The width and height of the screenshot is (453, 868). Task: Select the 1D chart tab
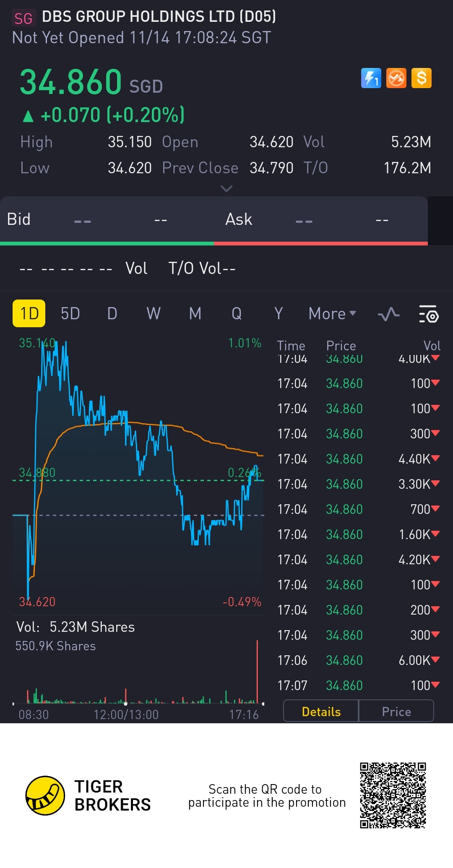tap(29, 313)
